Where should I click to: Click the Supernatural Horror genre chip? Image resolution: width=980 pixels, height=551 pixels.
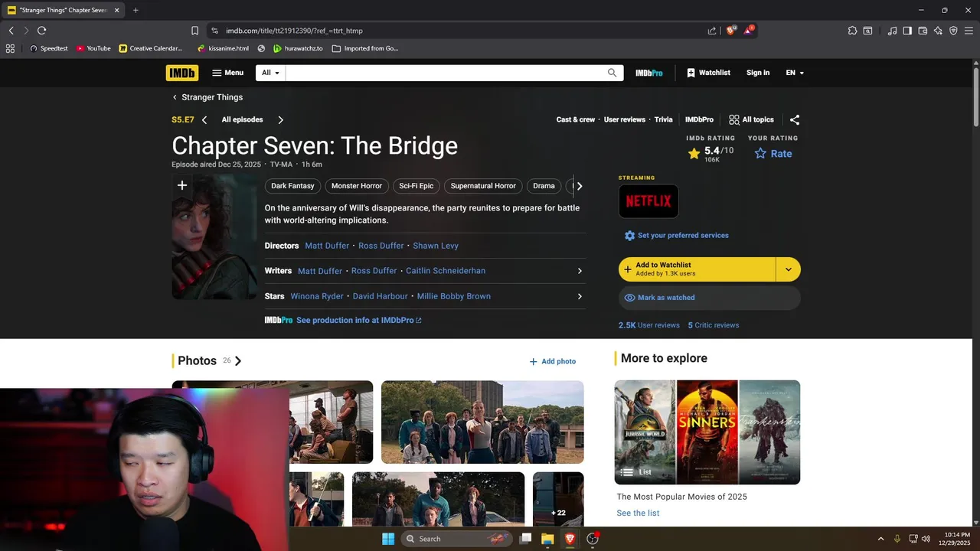pos(483,186)
